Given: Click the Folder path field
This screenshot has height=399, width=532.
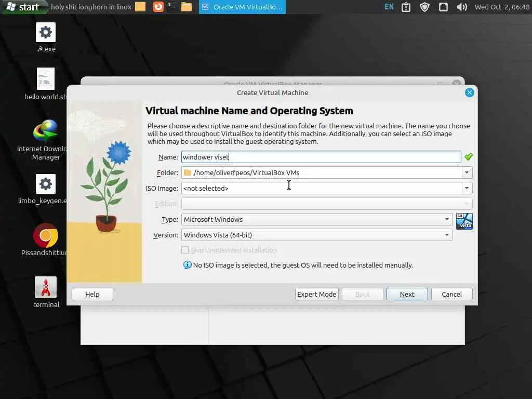Looking at the screenshot, I should (x=322, y=172).
